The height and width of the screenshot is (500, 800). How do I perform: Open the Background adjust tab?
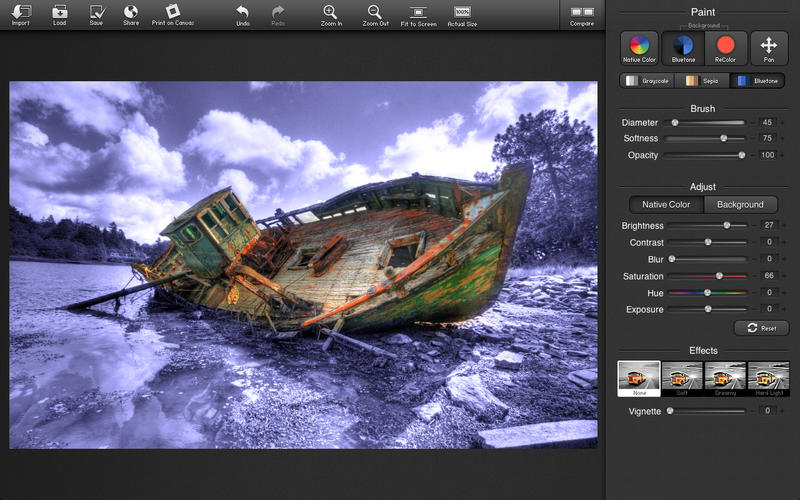(x=740, y=205)
